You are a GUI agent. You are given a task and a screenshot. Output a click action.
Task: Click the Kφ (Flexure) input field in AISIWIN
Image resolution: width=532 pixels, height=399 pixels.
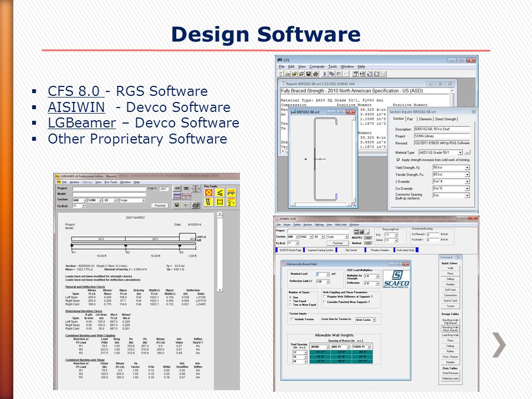tap(433, 234)
